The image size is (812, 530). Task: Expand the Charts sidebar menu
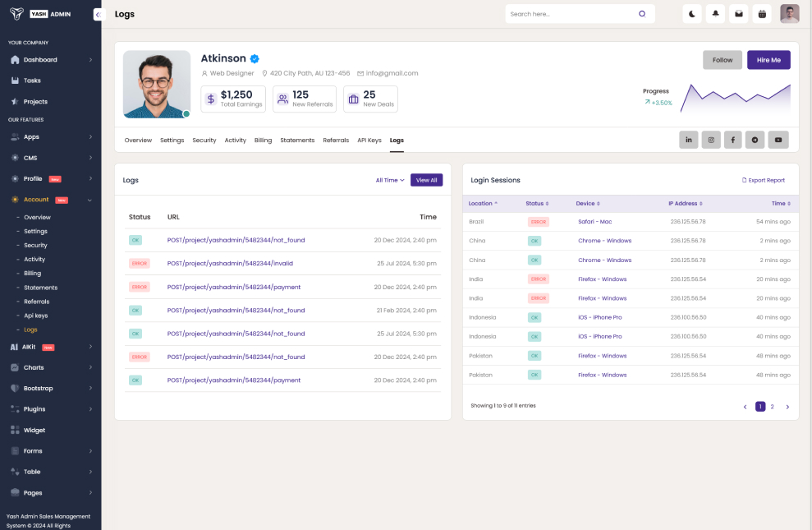tap(50, 367)
